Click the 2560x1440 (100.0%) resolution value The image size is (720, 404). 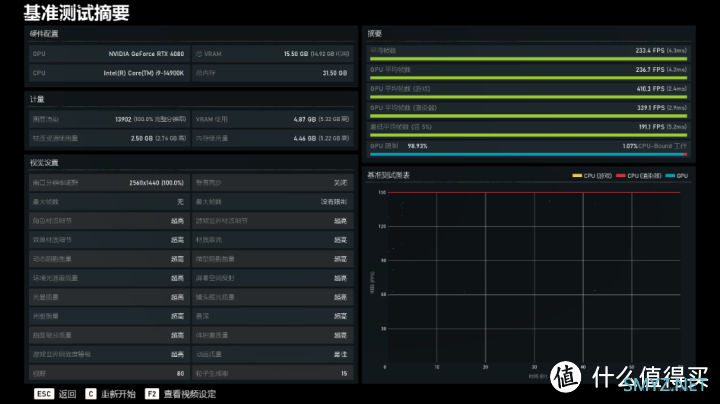coord(156,183)
